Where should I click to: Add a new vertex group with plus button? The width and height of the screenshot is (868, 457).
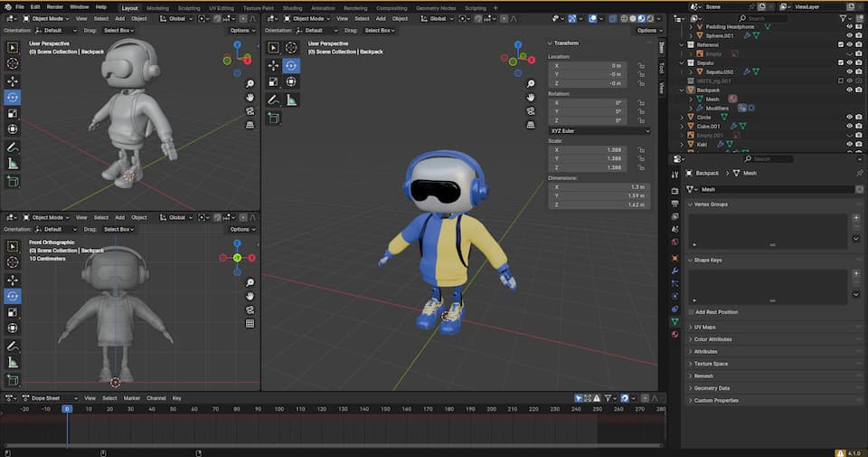click(855, 218)
